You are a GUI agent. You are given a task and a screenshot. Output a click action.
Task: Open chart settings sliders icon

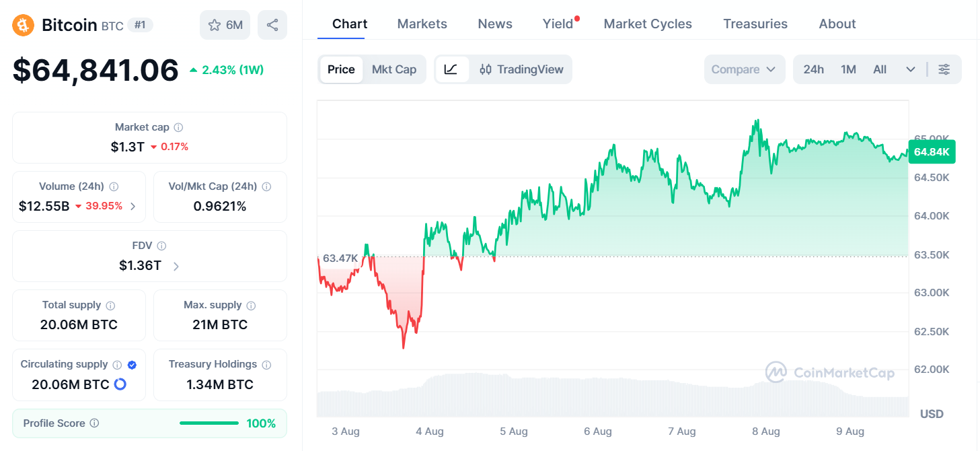[944, 69]
